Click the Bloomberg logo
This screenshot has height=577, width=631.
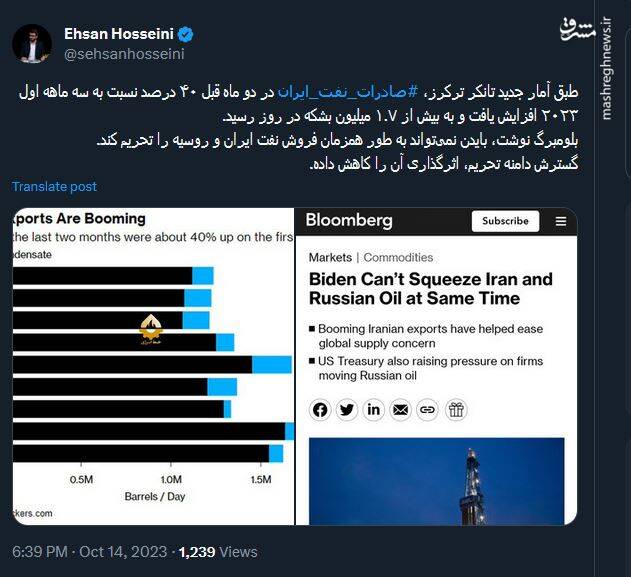point(349,220)
